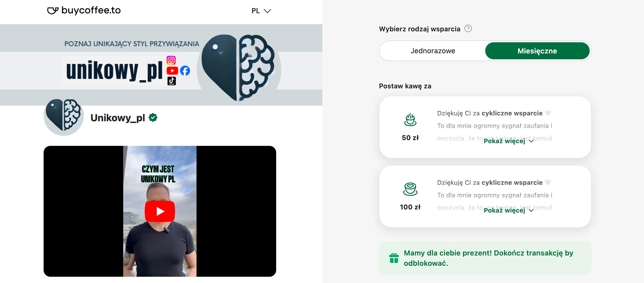
Task: Expand Pokaż więcej in 50 zł card
Action: 508,141
